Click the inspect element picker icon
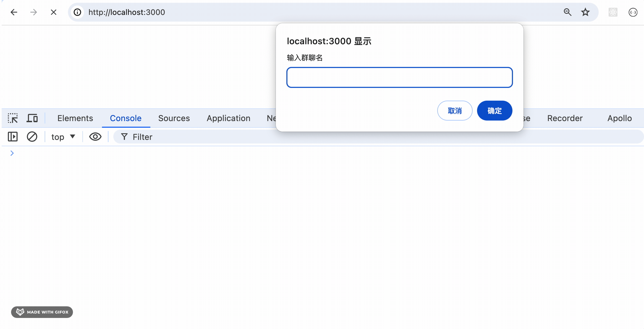Viewport: 644px width, 329px height. click(13, 118)
